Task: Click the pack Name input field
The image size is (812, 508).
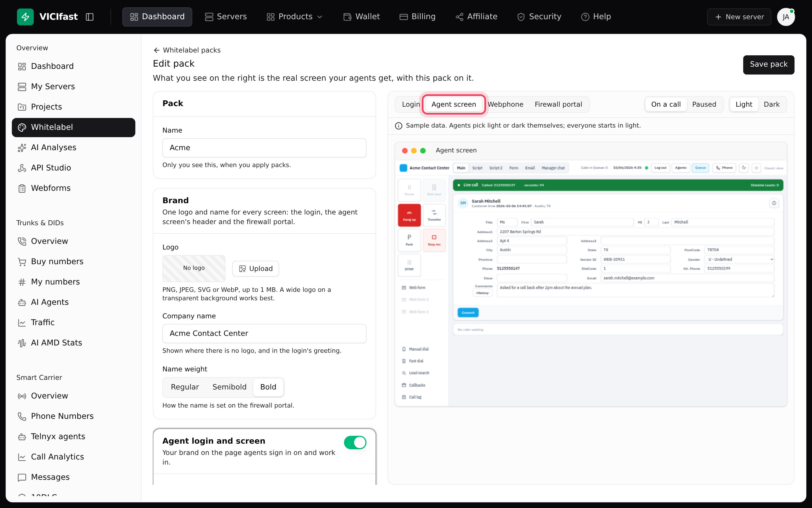Action: 264,148
